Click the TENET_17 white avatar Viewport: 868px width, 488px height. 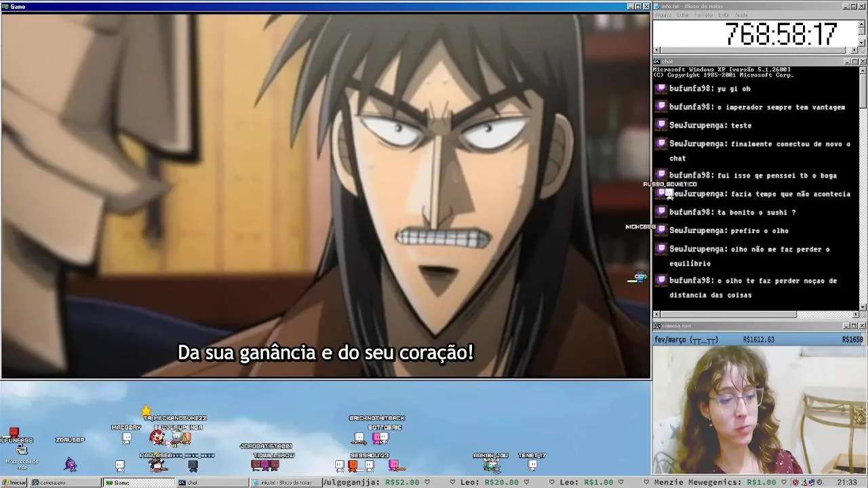click(532, 465)
